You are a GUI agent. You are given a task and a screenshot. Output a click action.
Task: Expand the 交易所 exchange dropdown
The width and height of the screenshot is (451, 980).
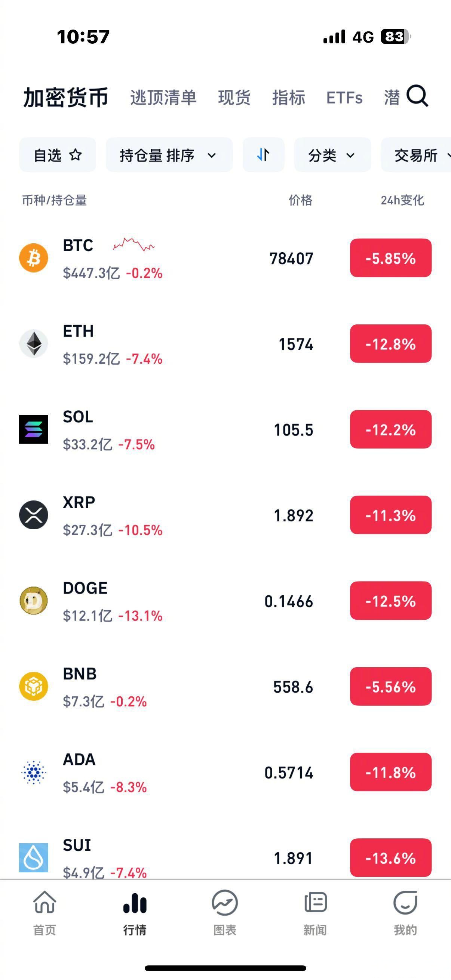click(x=418, y=155)
